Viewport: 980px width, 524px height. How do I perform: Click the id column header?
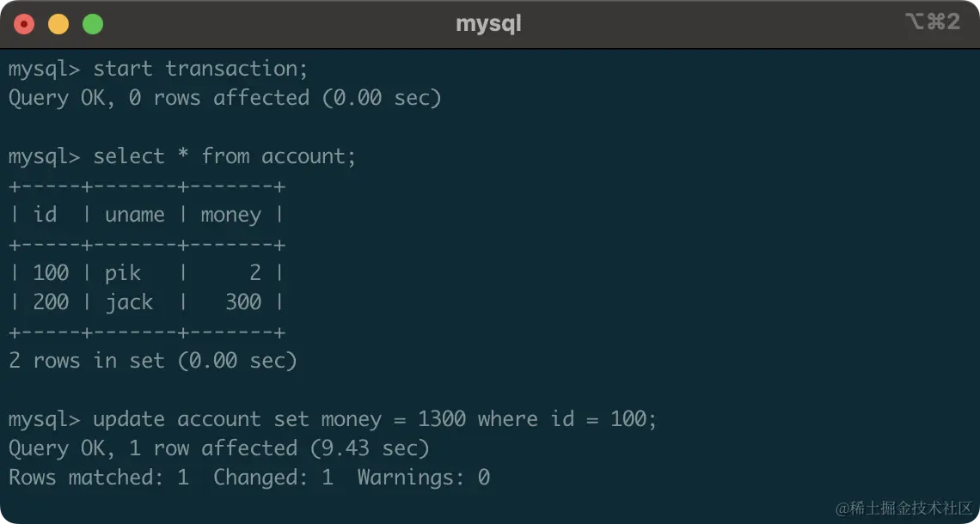pyautogui.click(x=45, y=215)
